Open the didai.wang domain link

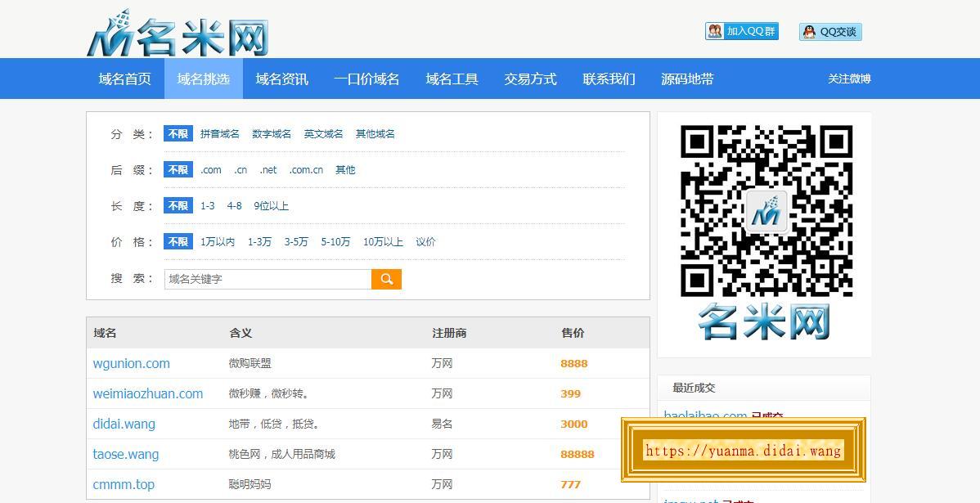(x=124, y=424)
